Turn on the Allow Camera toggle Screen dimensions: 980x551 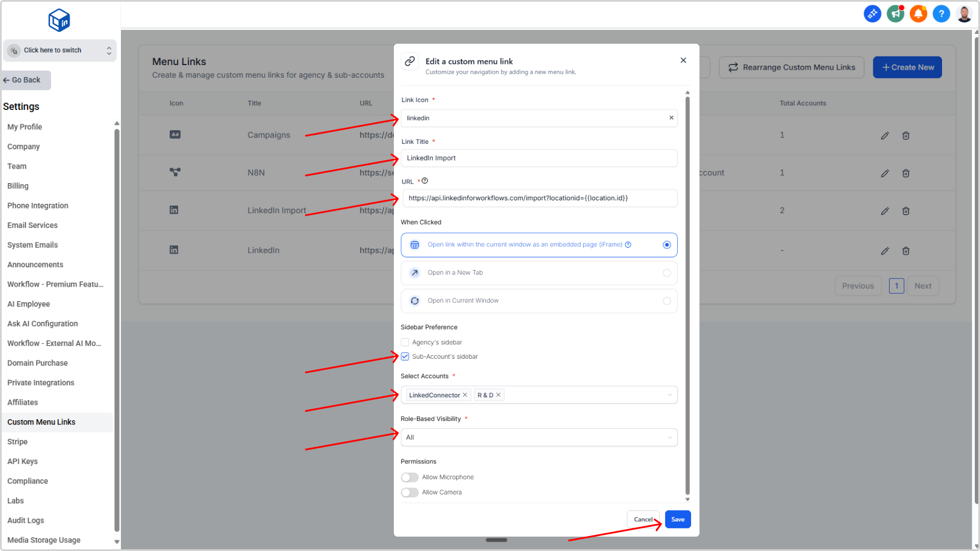[409, 492]
